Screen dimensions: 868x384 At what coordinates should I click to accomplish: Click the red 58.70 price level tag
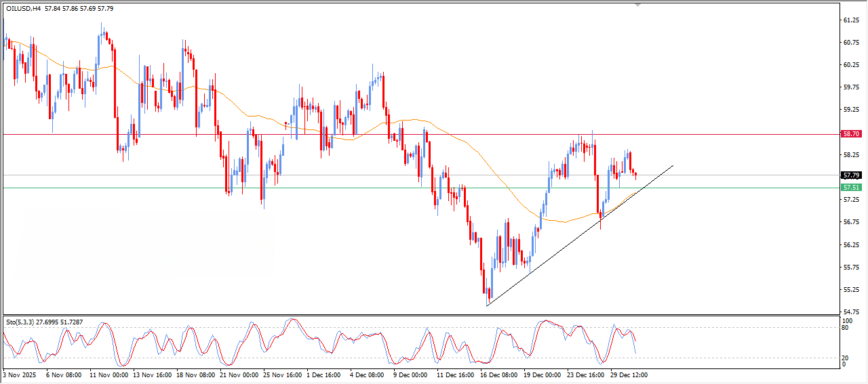[851, 134]
